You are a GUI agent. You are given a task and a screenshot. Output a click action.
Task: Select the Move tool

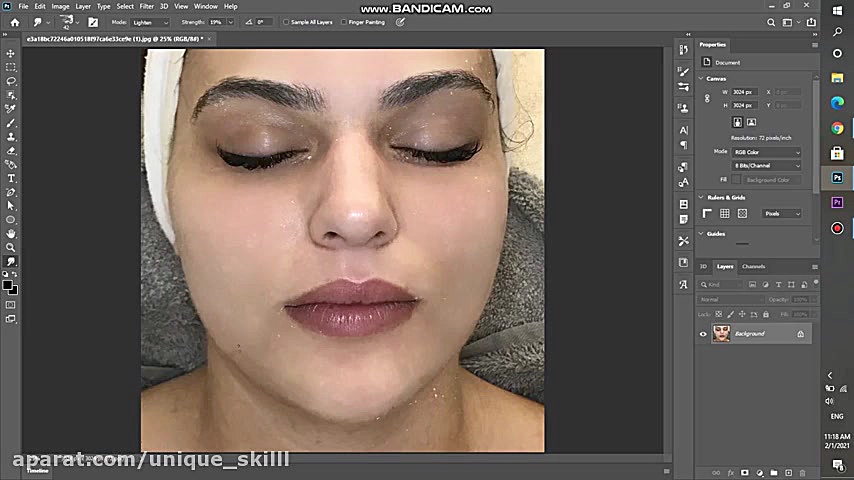pyautogui.click(x=11, y=54)
